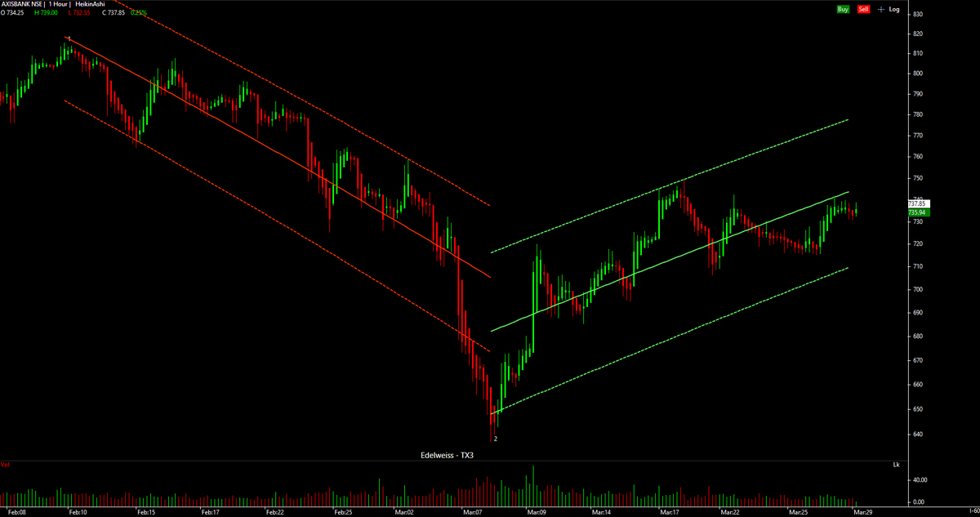Click the 770 price axis label
The image size is (980, 517).
click(917, 136)
